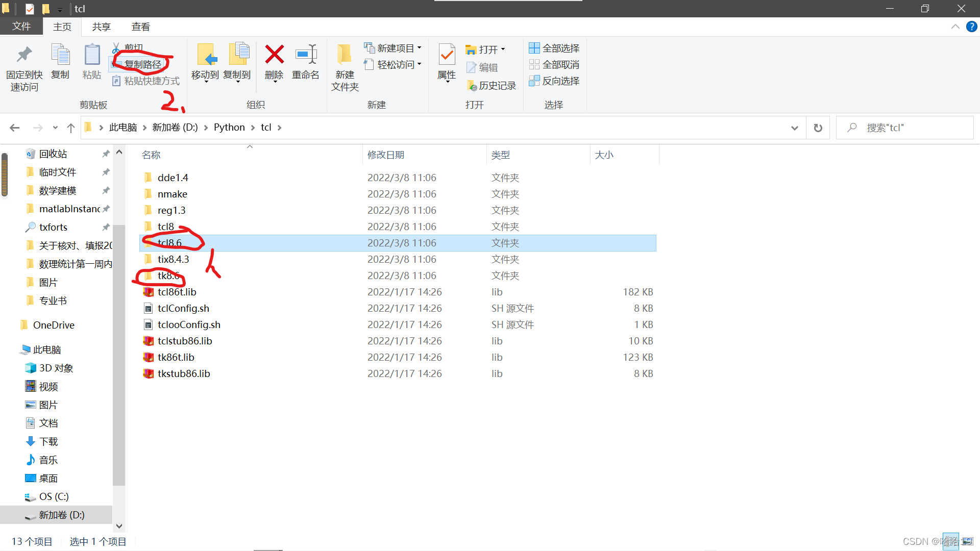Click the Delete (删除) red X icon
Image resolution: width=980 pixels, height=551 pixels.
(274, 55)
